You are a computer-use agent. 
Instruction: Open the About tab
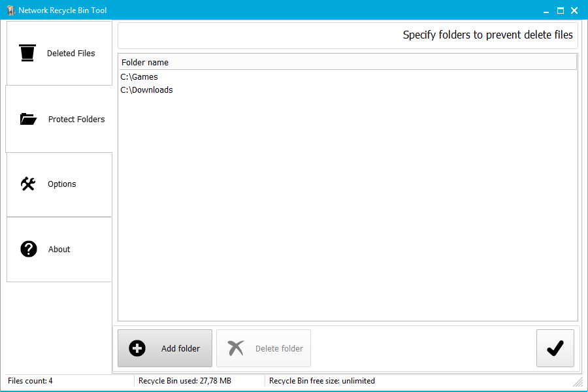point(59,250)
